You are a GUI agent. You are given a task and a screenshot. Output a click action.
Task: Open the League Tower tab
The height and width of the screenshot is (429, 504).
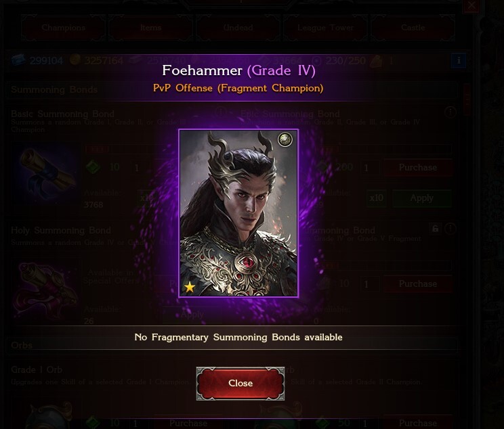pyautogui.click(x=326, y=28)
